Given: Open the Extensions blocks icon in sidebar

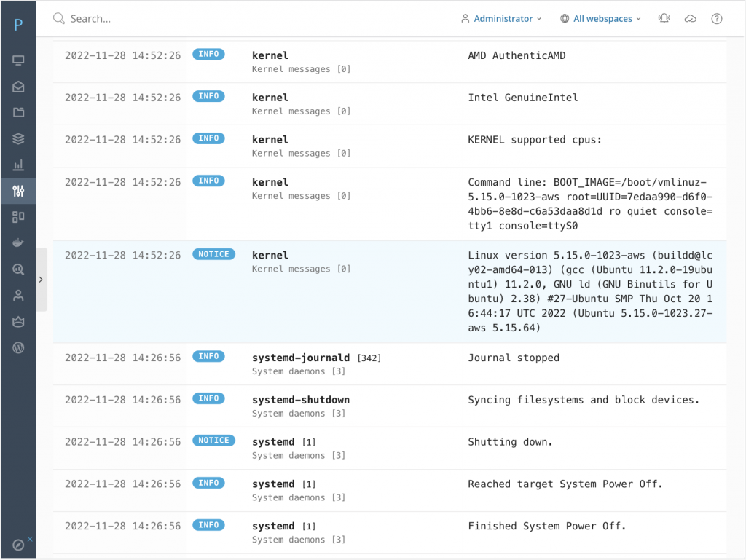Looking at the screenshot, I should click(x=18, y=217).
